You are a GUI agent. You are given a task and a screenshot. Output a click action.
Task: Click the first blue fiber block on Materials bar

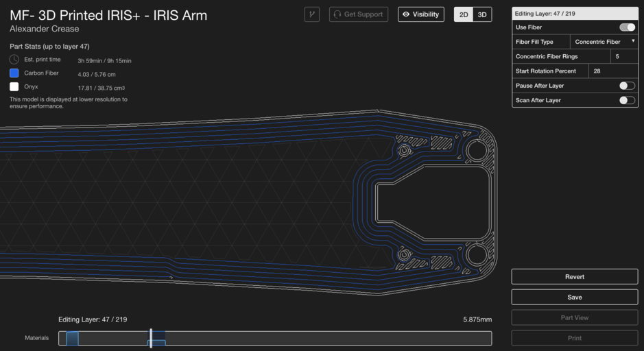(72, 338)
